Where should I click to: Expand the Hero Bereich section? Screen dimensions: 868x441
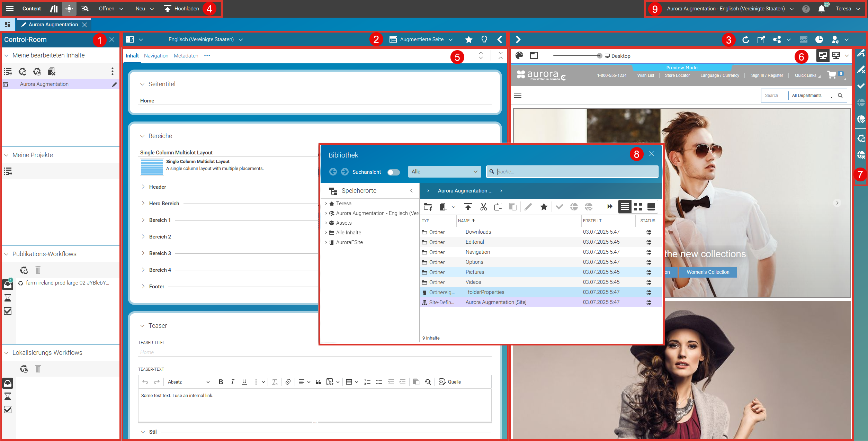tap(143, 204)
